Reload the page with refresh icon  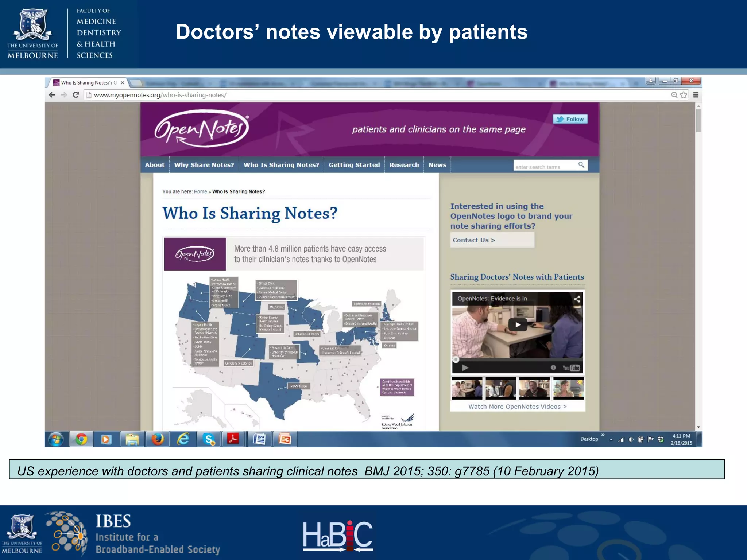(76, 95)
